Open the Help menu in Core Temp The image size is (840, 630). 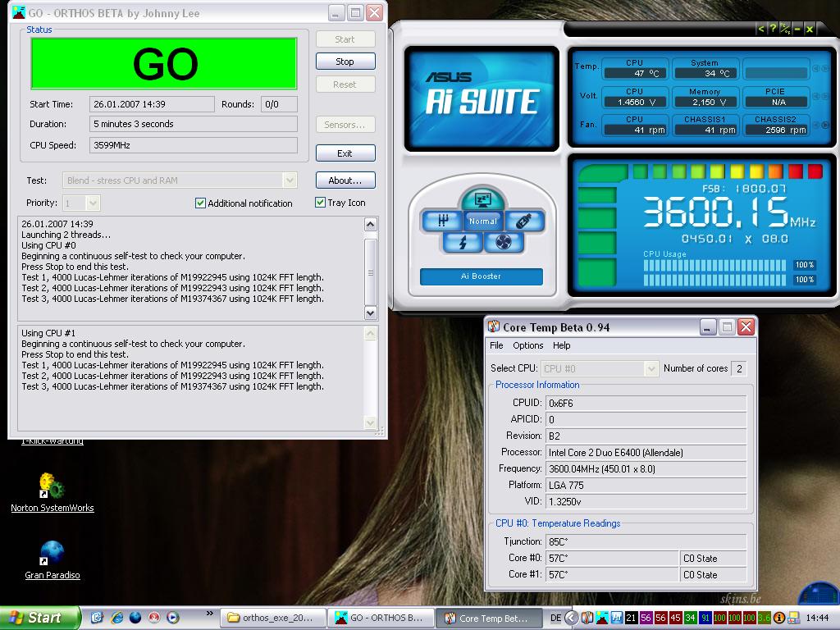(561, 345)
